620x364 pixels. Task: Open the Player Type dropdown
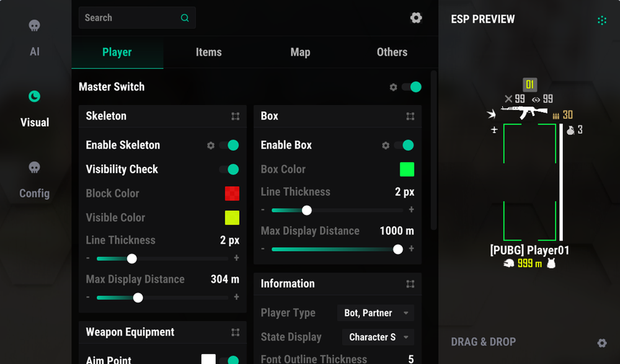pyautogui.click(x=375, y=313)
